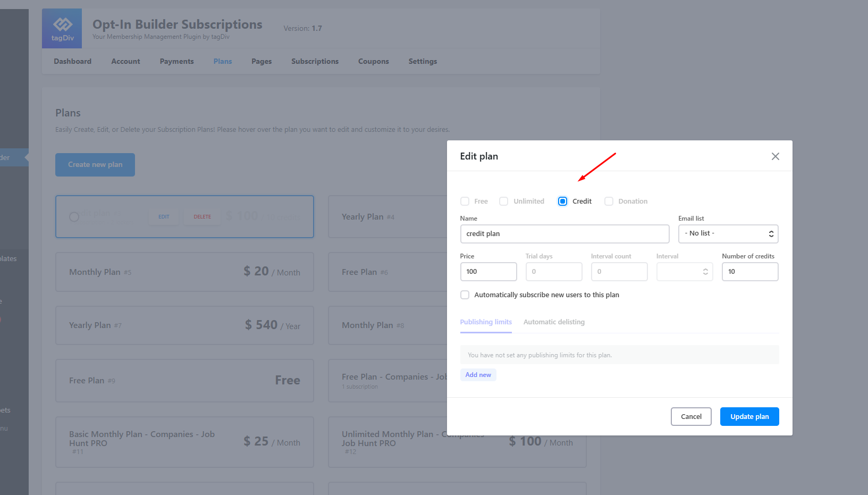Switch to Publishing limits tab
Screen dimensions: 868x495
[x=486, y=322]
